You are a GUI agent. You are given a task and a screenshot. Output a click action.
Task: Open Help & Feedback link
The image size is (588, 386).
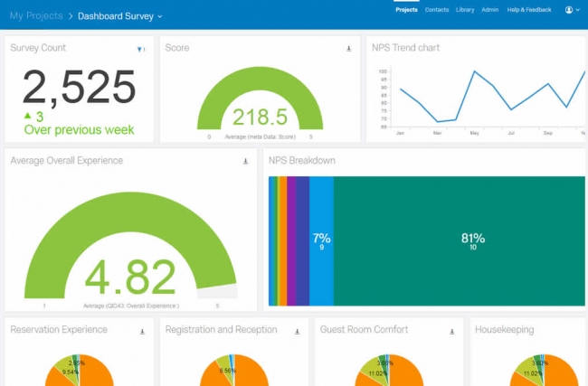(x=529, y=10)
